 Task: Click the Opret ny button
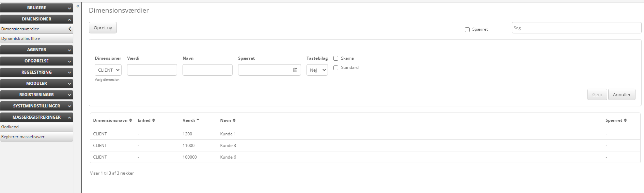(x=103, y=28)
